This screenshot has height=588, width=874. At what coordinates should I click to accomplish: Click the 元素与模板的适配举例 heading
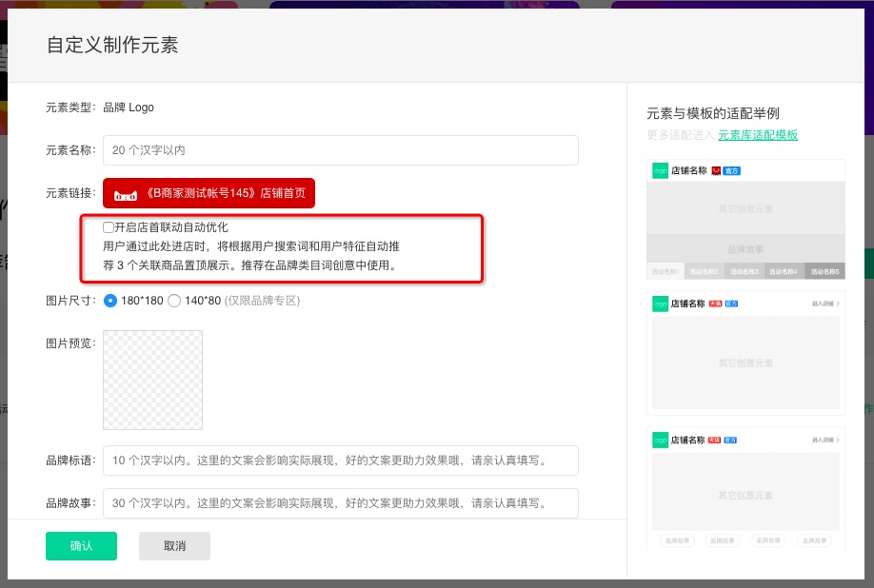[x=713, y=113]
